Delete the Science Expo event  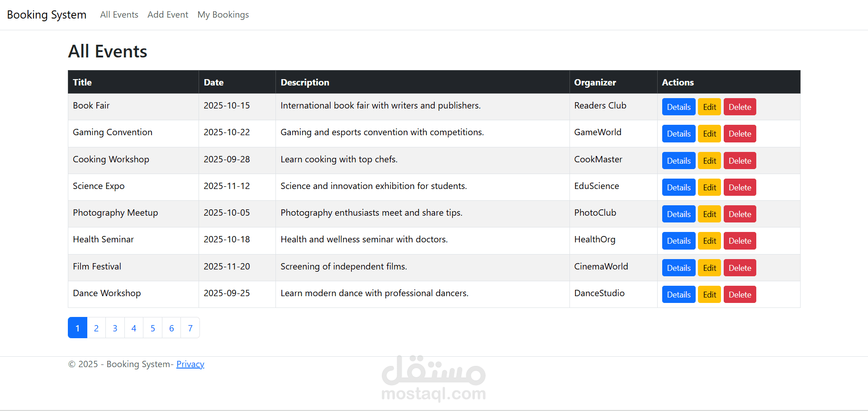point(740,188)
